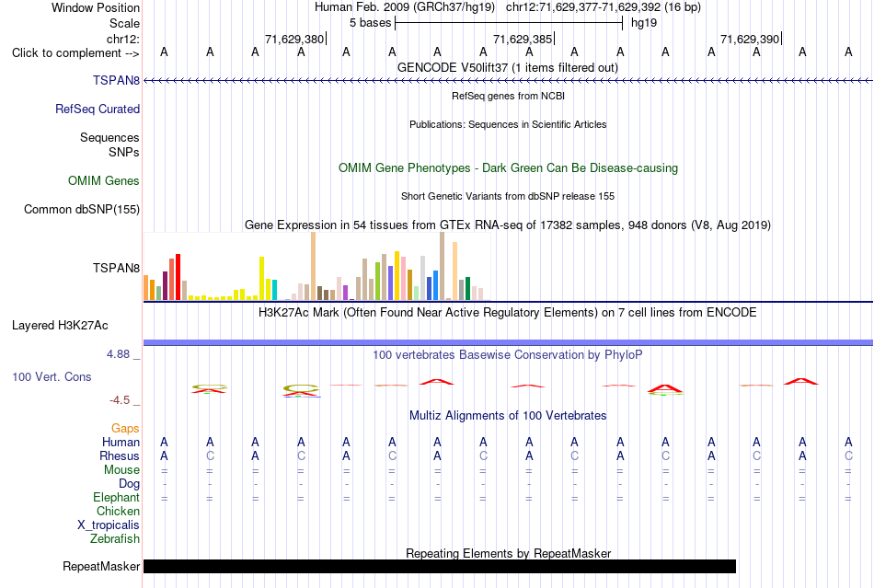This screenshot has height=588, width=874.
Task: Click '100 vertebrates Basewise Conservation by PhyloP' title
Action: 508,354
